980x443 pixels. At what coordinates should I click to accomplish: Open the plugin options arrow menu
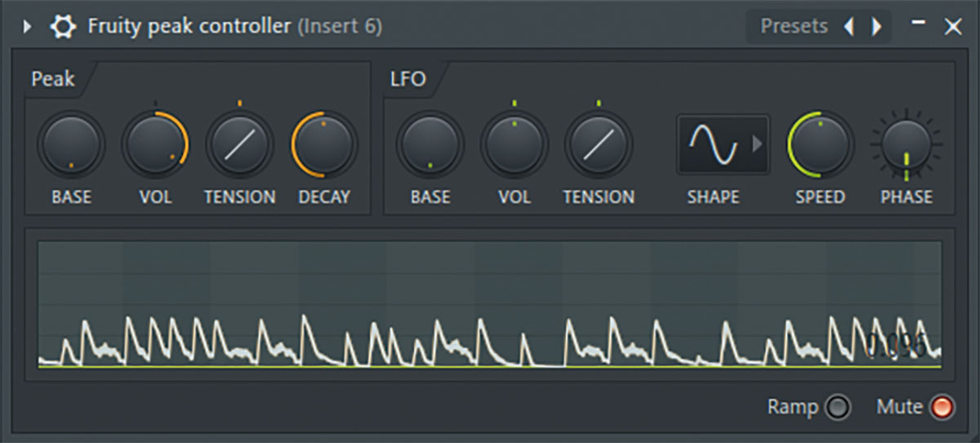pos(27,27)
